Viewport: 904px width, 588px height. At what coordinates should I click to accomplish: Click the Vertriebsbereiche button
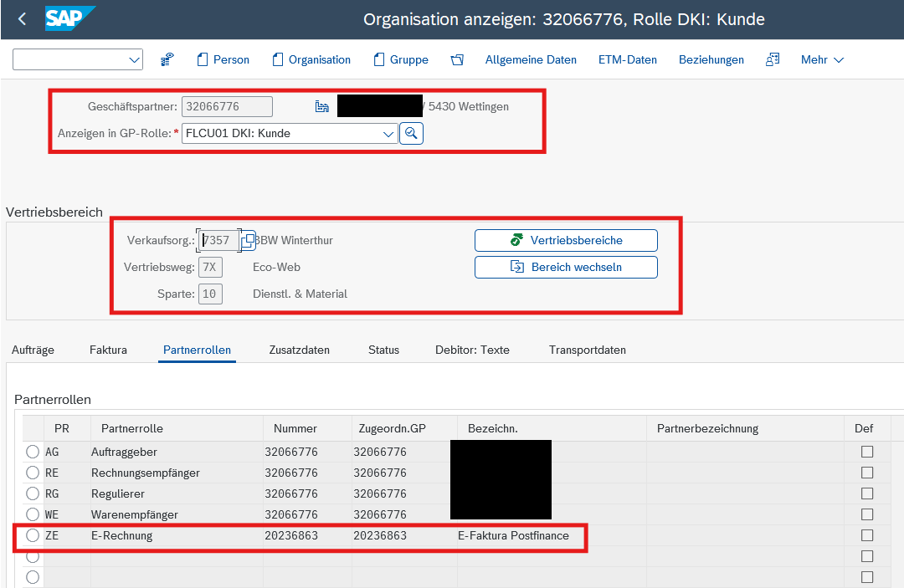(566, 240)
